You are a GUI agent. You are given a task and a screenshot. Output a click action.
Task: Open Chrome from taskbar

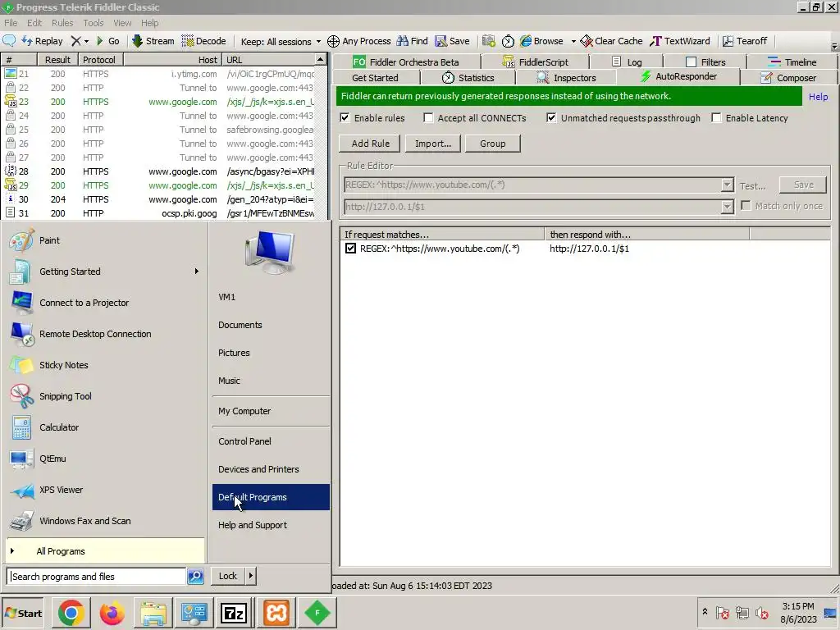[71, 613]
